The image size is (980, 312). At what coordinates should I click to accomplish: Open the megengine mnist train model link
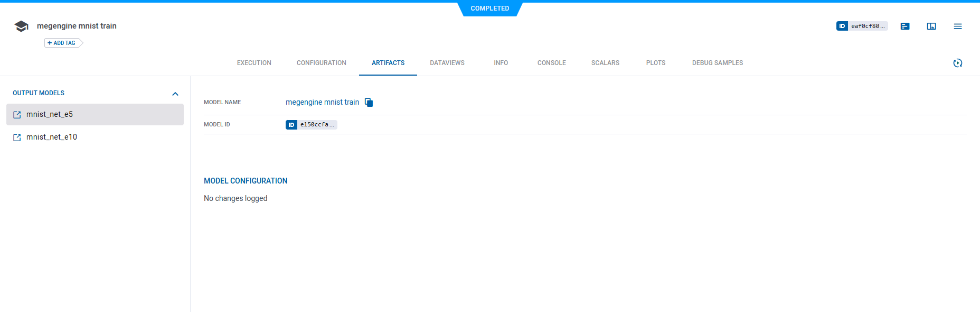click(x=322, y=103)
